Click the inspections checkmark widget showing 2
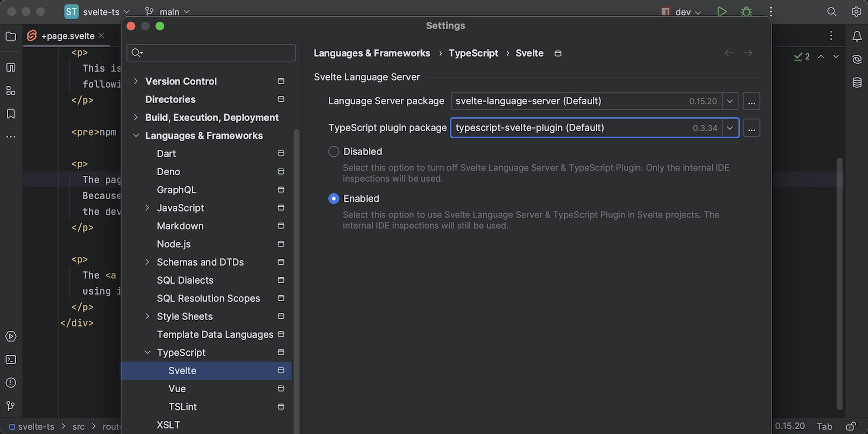868x434 pixels. point(802,56)
